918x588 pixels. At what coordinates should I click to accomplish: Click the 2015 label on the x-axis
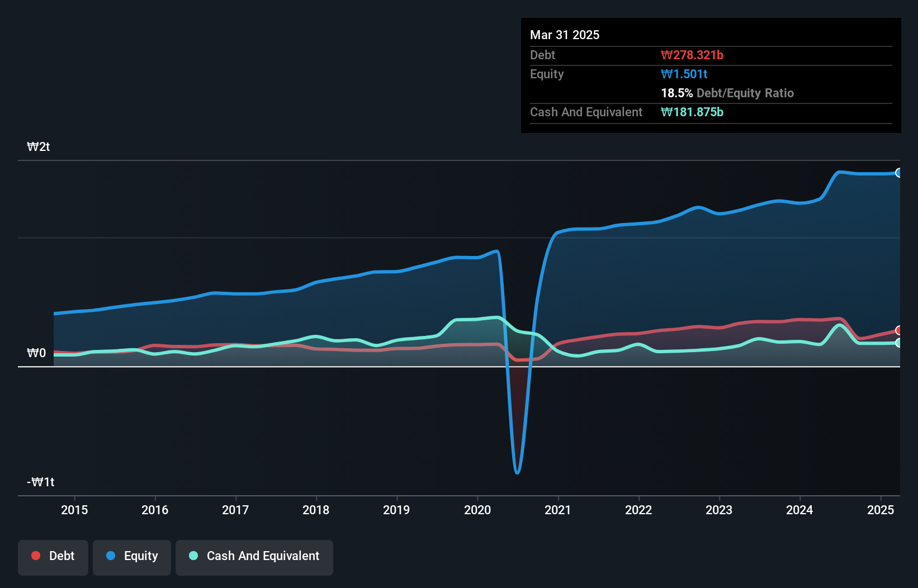pos(74,510)
